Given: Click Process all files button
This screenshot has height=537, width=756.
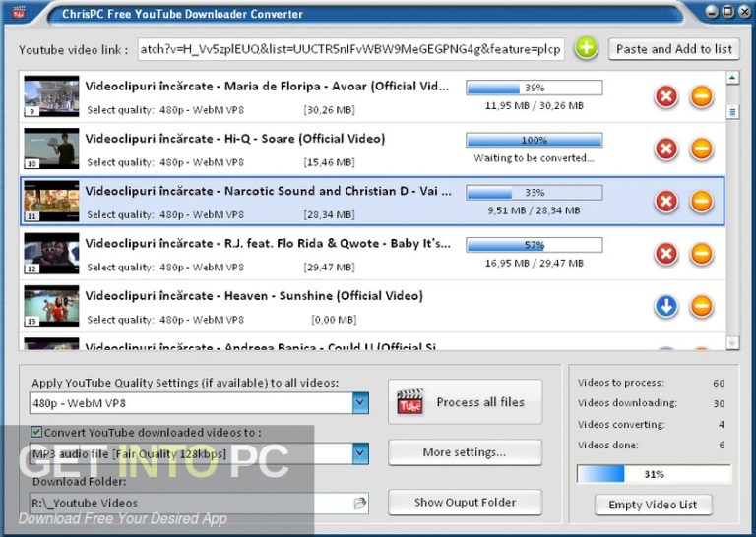Looking at the screenshot, I should click(466, 402).
